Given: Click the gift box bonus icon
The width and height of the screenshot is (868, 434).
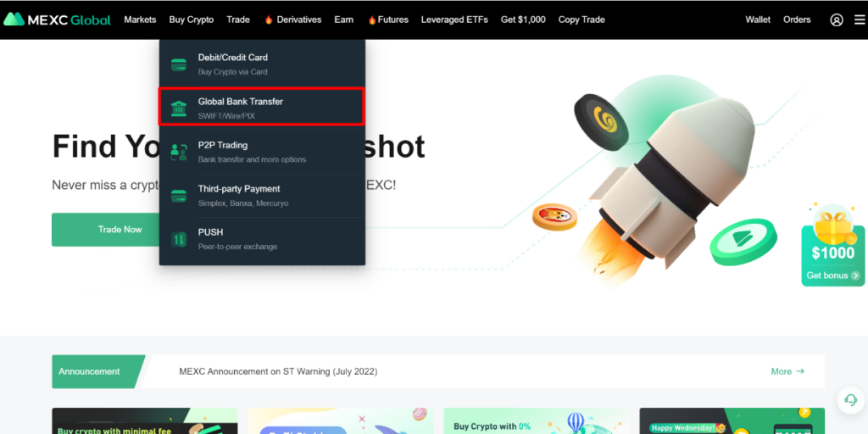Looking at the screenshot, I should click(x=833, y=224).
